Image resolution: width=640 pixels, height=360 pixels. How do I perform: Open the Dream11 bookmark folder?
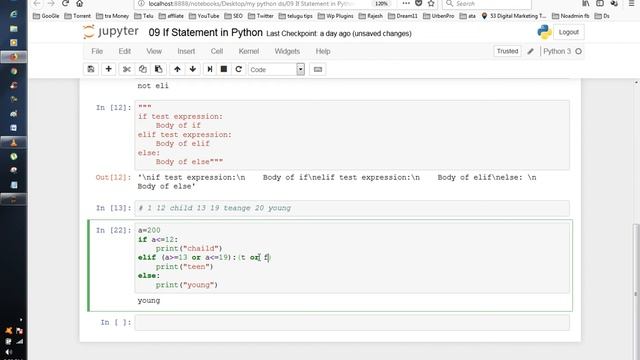point(403,16)
